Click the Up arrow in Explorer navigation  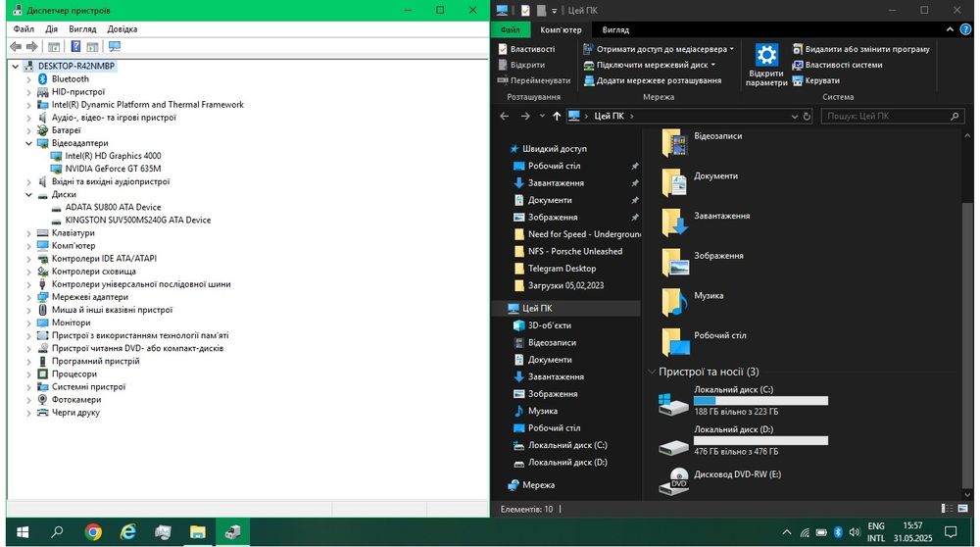[x=557, y=117]
